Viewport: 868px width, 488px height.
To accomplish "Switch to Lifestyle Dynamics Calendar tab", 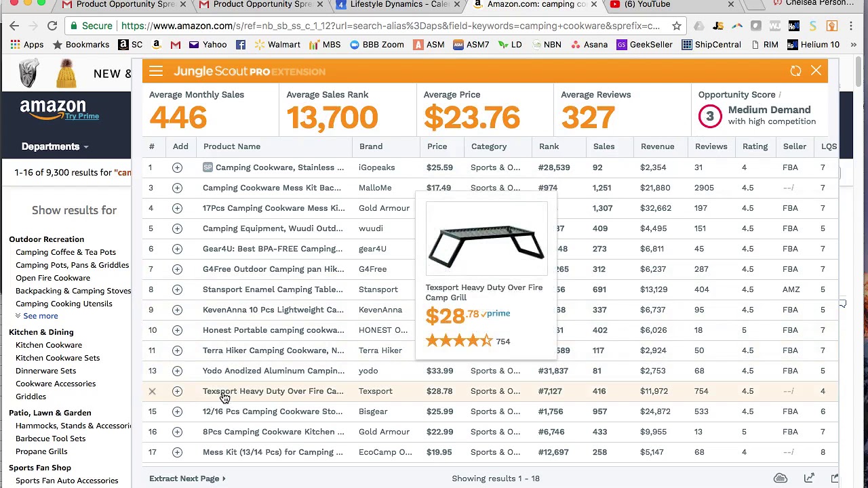I will pyautogui.click(x=398, y=5).
